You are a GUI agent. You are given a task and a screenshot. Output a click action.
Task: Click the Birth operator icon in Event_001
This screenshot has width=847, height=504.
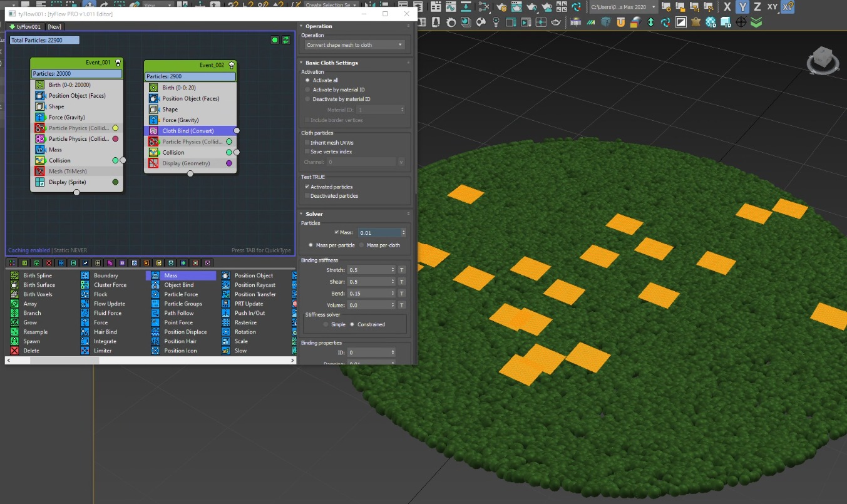(40, 85)
